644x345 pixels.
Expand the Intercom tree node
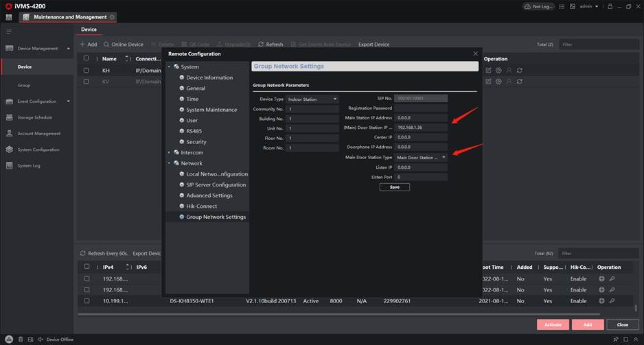(170, 152)
